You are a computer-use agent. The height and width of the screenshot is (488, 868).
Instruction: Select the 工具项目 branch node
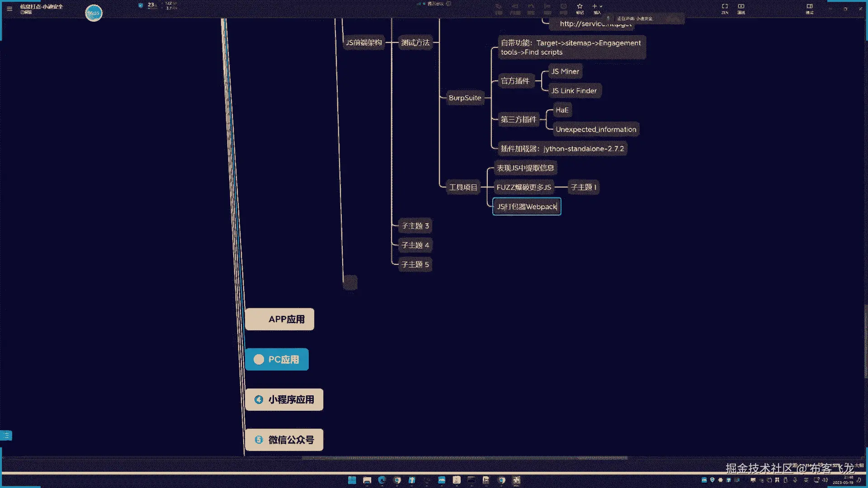463,187
